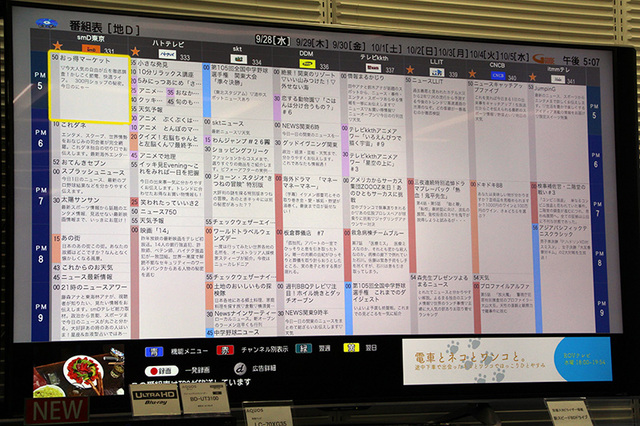Switch to the 9/29[木] date tab
Viewport: 640px width, 426px height.
tap(312, 42)
